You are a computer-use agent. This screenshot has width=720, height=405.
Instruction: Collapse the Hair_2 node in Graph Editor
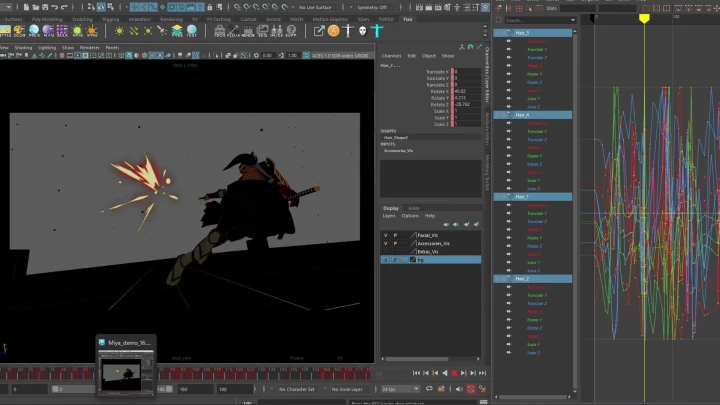point(509,279)
